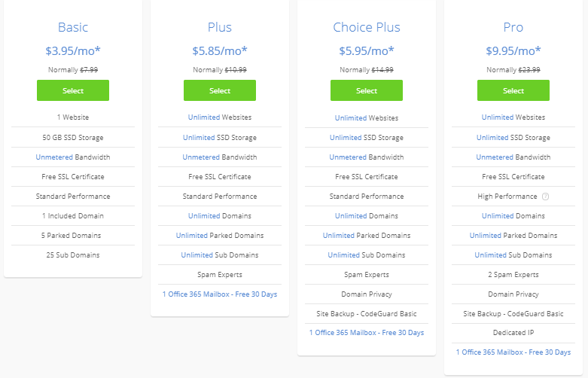Click Unlimited Sub Domains link in Plus plan
This screenshot has height=378, width=588.
197,255
